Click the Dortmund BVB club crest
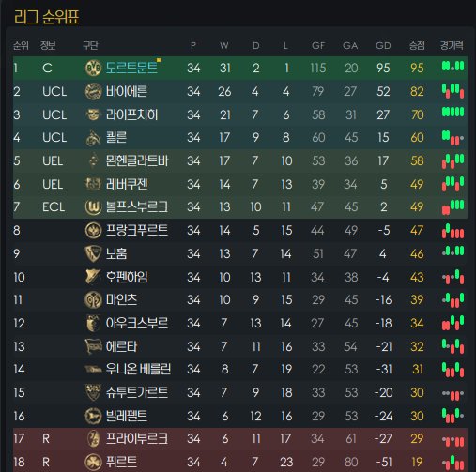 (93, 68)
